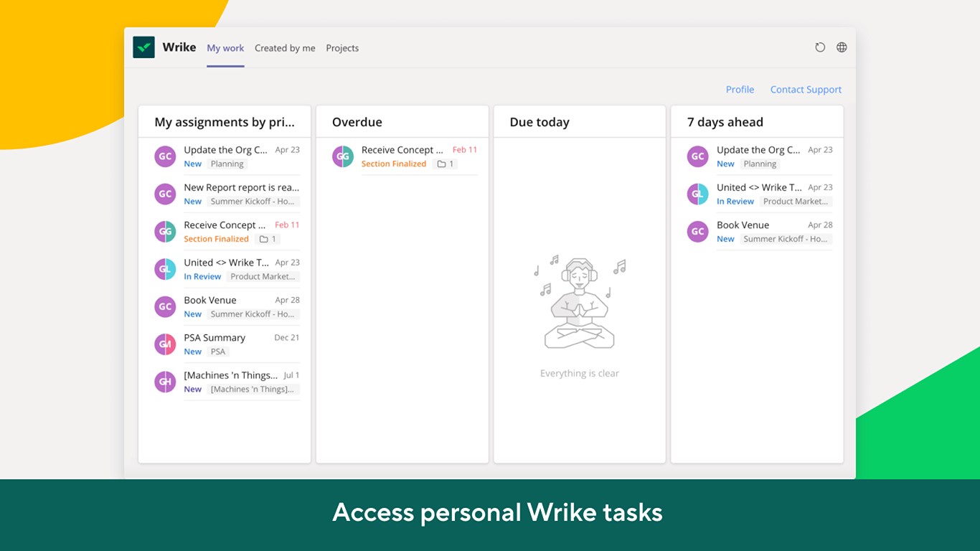The image size is (980, 551).
Task: Click the PSA tag under PSA Summary
Action: 218,352
